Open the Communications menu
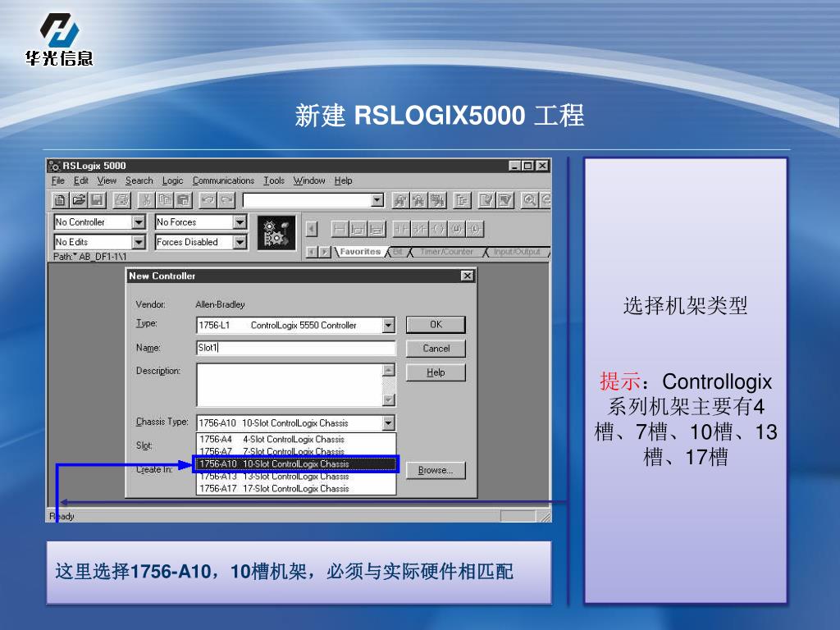Image resolution: width=840 pixels, height=630 pixels. tap(223, 180)
